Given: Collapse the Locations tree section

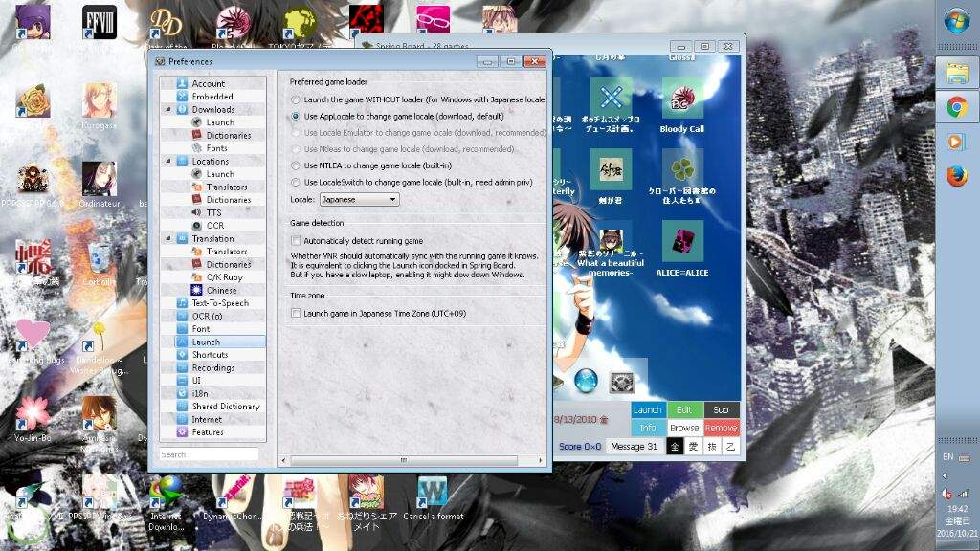Looking at the screenshot, I should (x=168, y=161).
